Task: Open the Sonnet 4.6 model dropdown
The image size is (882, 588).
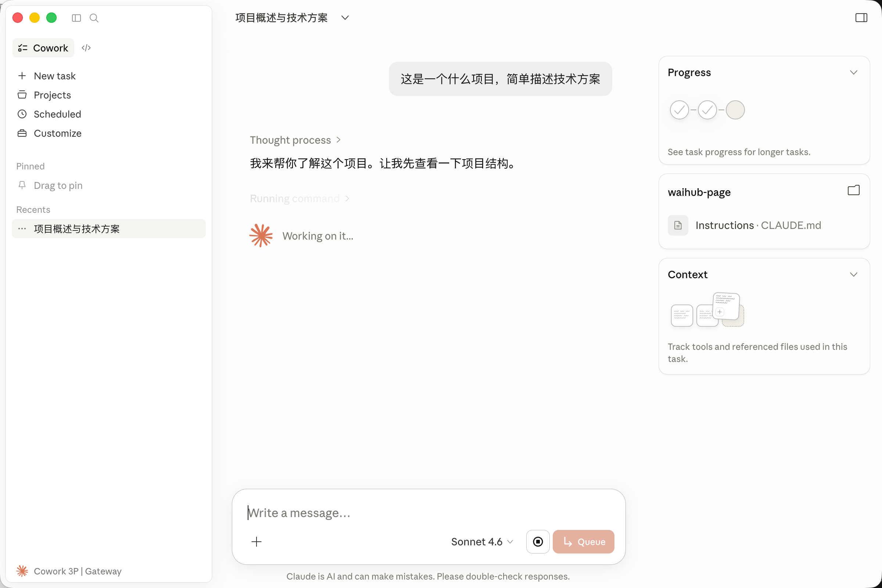Action: tap(482, 542)
